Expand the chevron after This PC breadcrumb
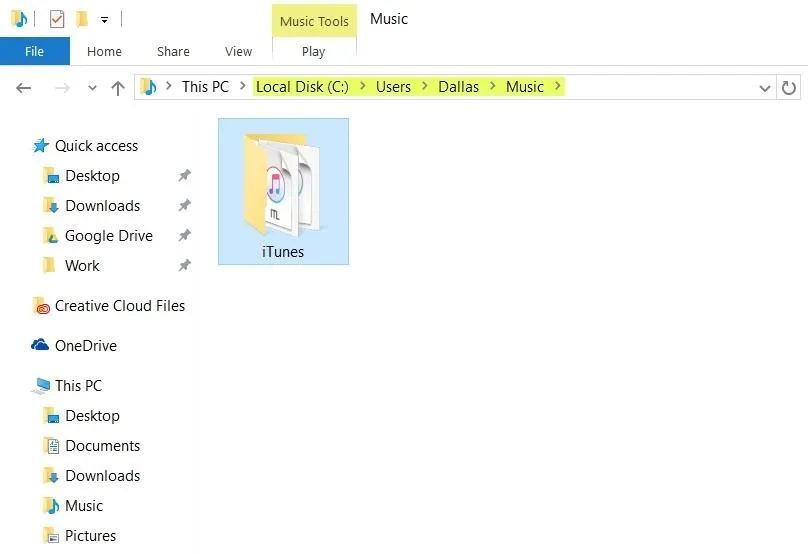The width and height of the screenshot is (808, 554). [x=242, y=86]
